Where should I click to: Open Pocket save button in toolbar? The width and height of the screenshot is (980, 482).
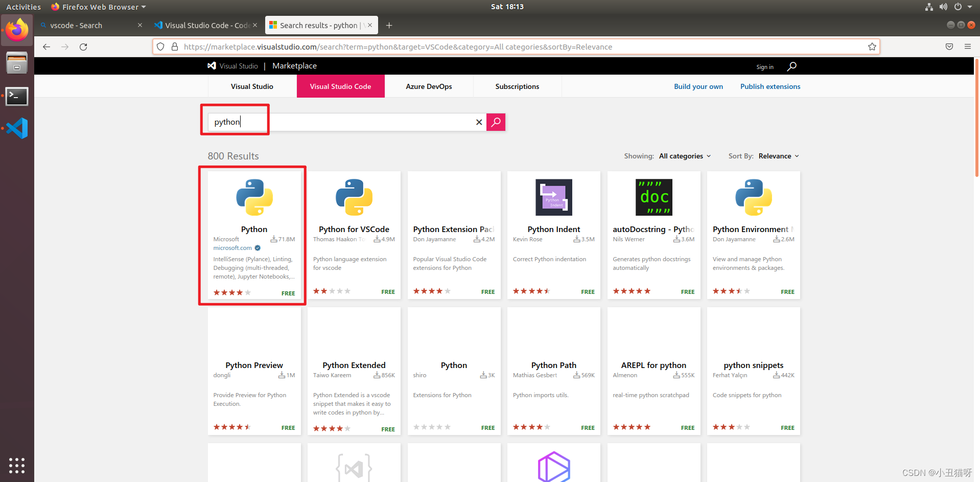(949, 47)
